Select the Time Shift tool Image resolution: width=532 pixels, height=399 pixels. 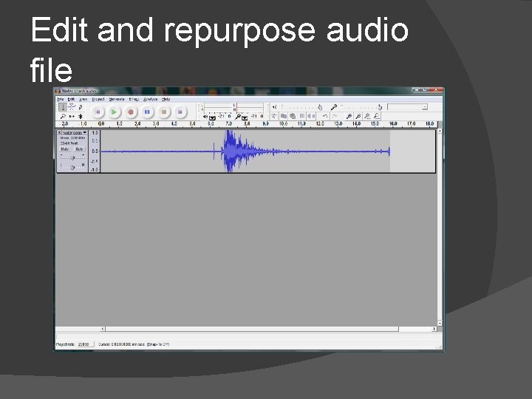pyautogui.click(x=72, y=116)
